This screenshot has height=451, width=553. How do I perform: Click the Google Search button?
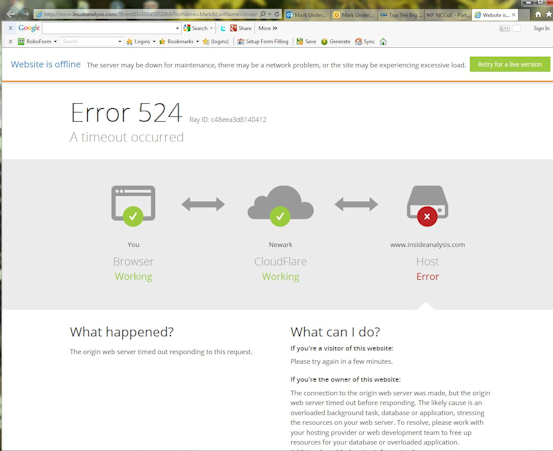tap(196, 28)
